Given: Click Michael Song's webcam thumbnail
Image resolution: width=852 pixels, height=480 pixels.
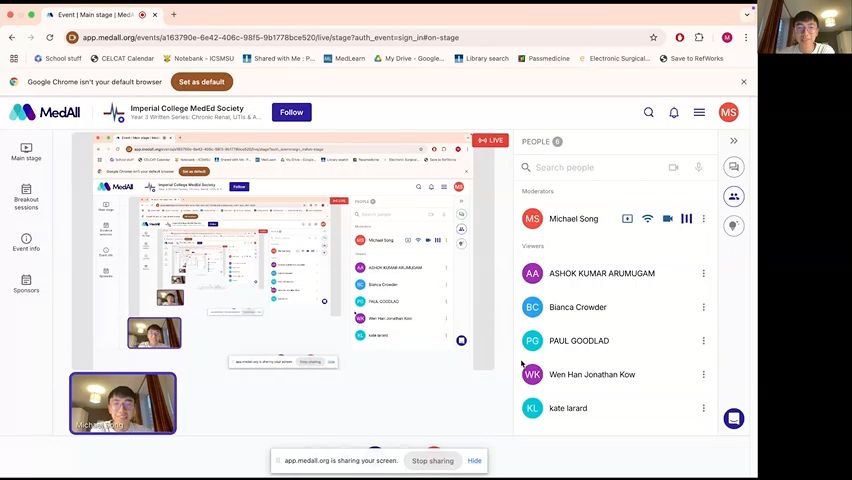Looking at the screenshot, I should point(123,403).
